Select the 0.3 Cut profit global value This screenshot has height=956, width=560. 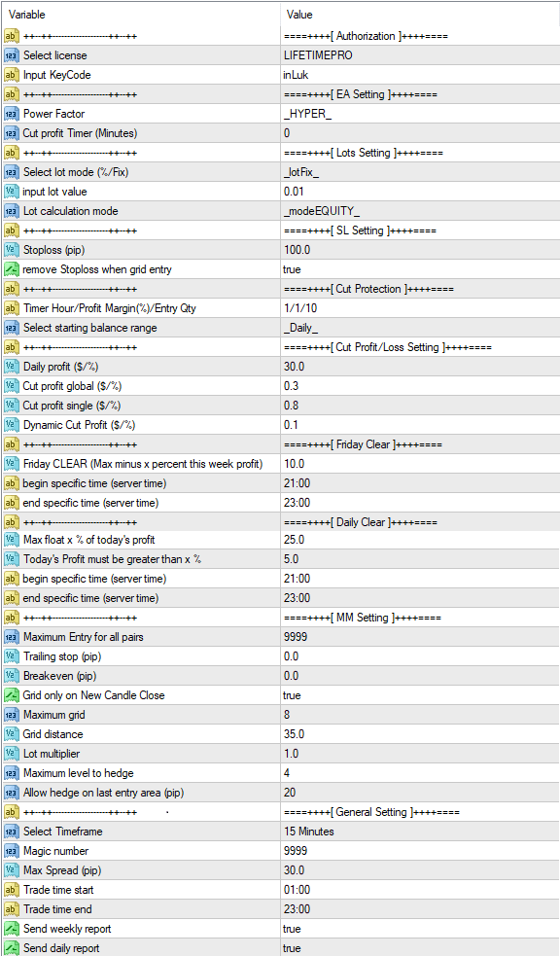pos(292,386)
